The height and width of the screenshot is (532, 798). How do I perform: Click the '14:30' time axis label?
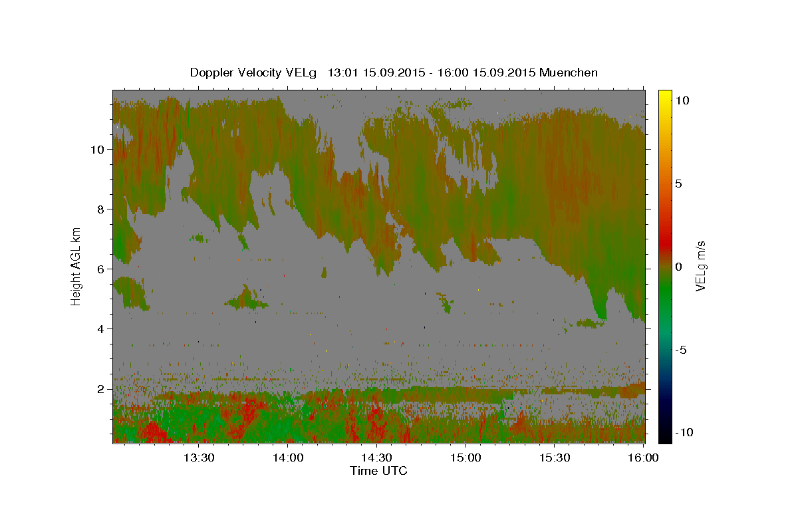pyautogui.click(x=376, y=458)
